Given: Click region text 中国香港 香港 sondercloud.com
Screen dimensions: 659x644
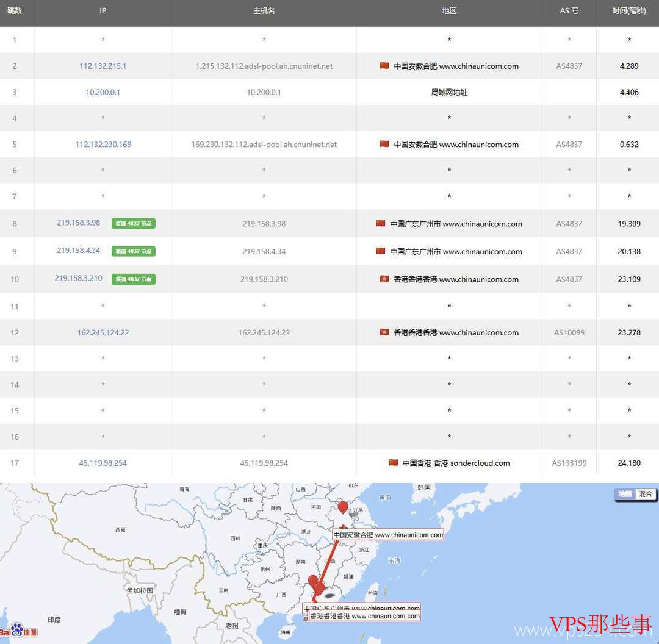Looking at the screenshot, I should pos(456,463).
